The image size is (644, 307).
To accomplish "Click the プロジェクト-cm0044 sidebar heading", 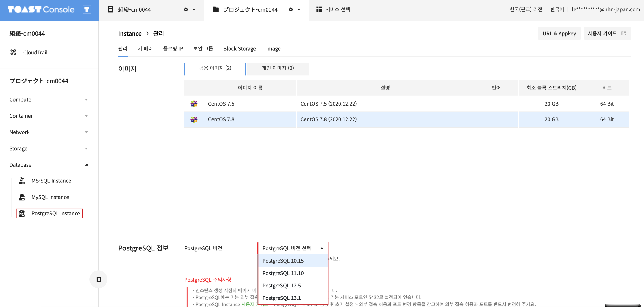I will coord(39,81).
